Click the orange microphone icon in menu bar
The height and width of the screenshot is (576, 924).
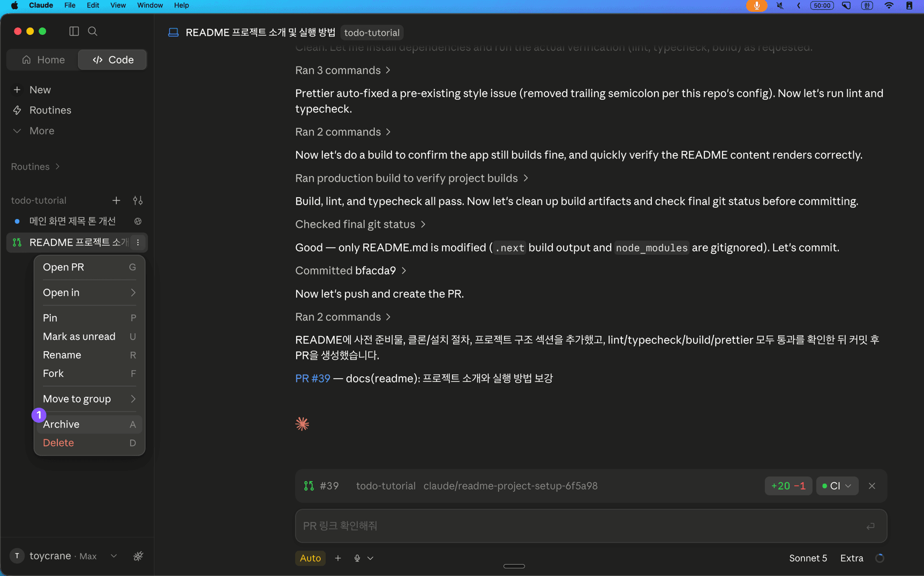tap(756, 5)
